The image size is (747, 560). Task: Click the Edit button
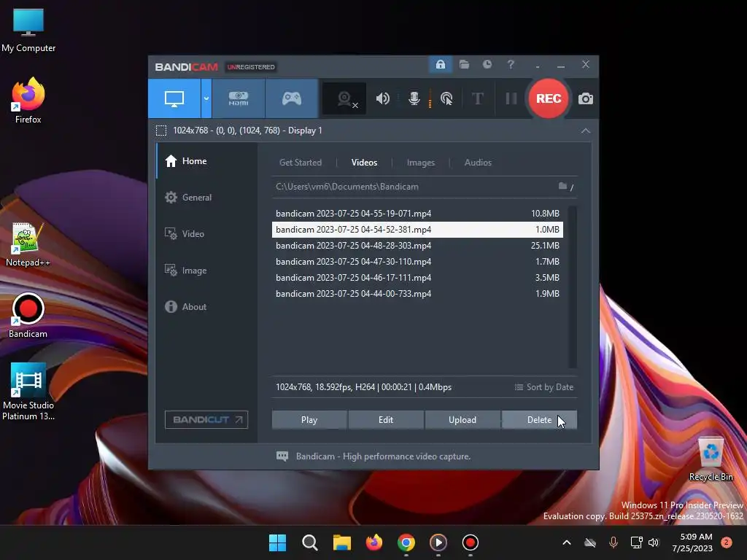[386, 419]
